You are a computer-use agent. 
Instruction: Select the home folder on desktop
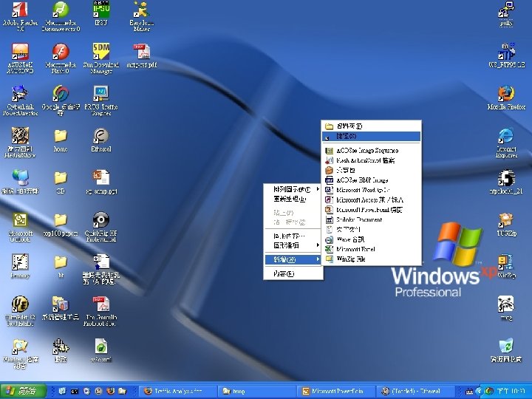point(61,140)
